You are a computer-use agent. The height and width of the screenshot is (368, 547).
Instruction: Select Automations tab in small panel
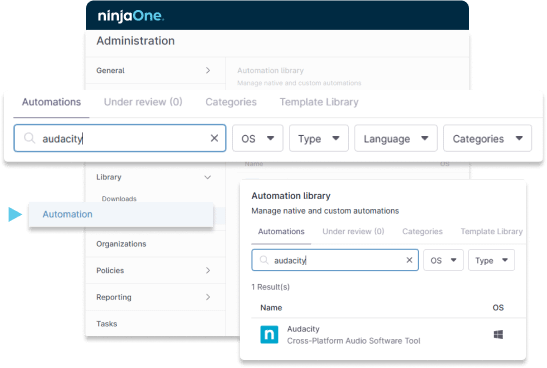click(281, 231)
